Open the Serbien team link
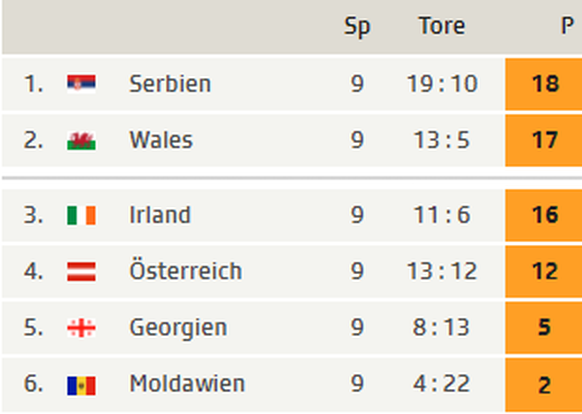 [x=170, y=84]
